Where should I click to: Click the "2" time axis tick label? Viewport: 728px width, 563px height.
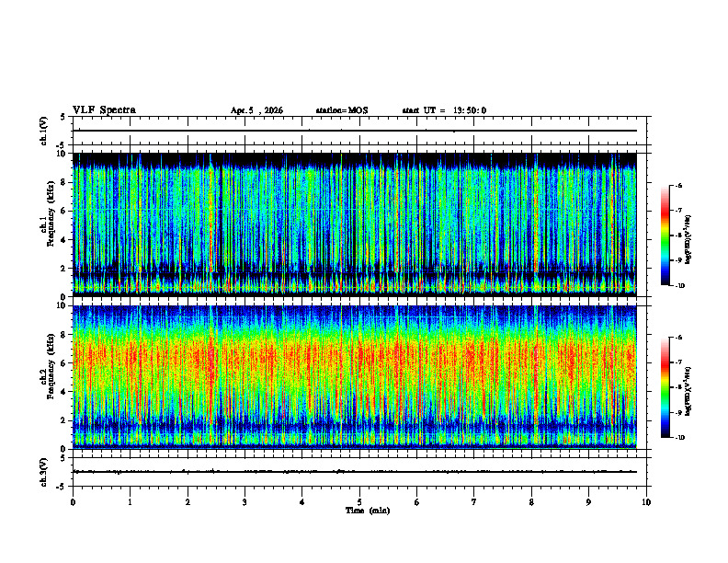point(188,502)
